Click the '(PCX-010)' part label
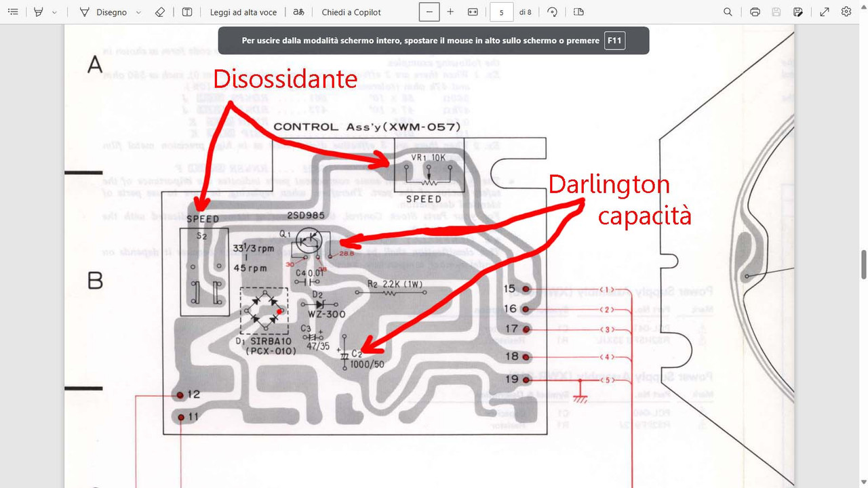 272,351
